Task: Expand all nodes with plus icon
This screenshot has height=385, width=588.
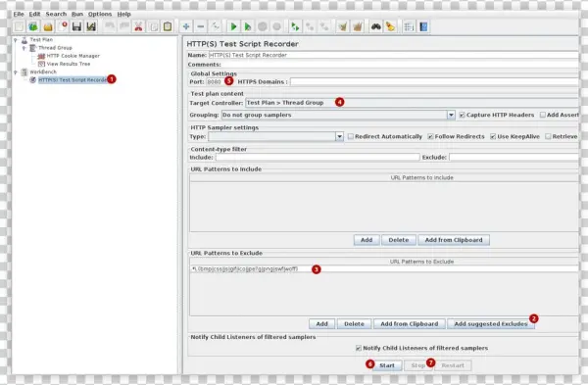Action: pyautogui.click(x=186, y=26)
